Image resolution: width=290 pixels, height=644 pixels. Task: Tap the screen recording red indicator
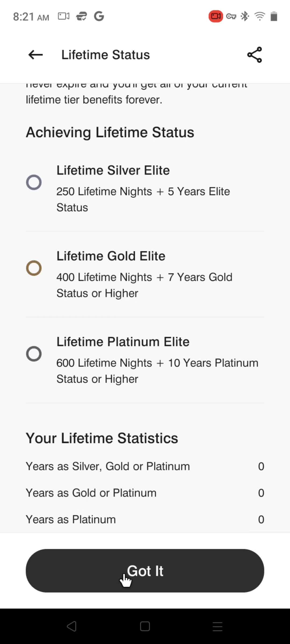pyautogui.click(x=216, y=16)
